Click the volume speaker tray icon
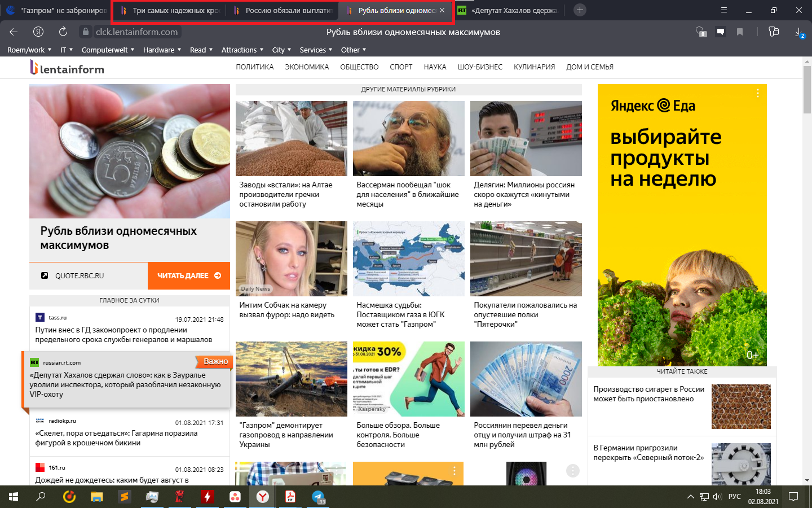This screenshot has width=812, height=508. pyautogui.click(x=717, y=497)
